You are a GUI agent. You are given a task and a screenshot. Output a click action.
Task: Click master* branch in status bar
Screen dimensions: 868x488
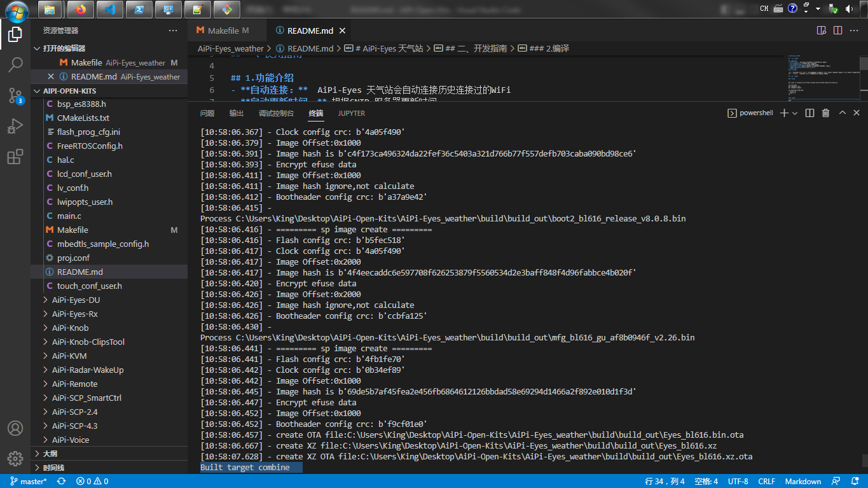29,482
